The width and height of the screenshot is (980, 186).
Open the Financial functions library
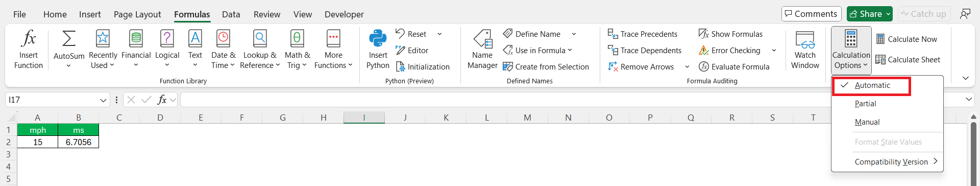136,50
